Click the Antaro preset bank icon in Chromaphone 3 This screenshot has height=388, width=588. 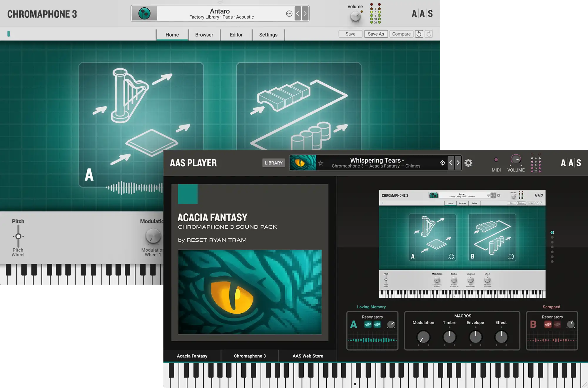tap(144, 14)
